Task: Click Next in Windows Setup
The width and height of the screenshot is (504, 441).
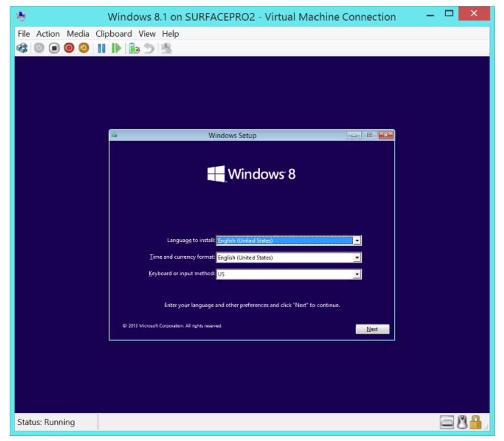Action: [x=372, y=329]
